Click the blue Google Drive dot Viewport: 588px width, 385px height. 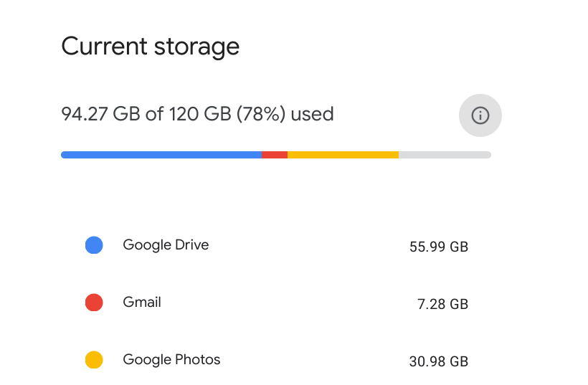click(94, 245)
